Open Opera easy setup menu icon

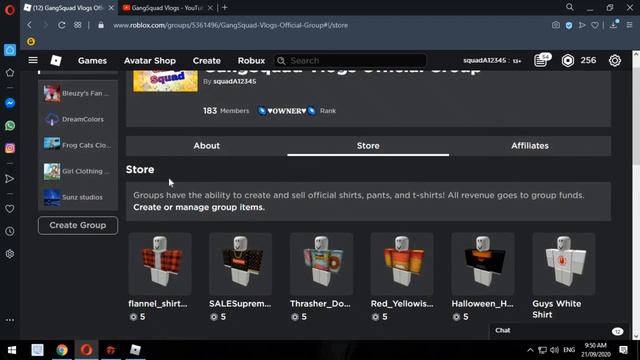pyautogui.click(x=629, y=25)
